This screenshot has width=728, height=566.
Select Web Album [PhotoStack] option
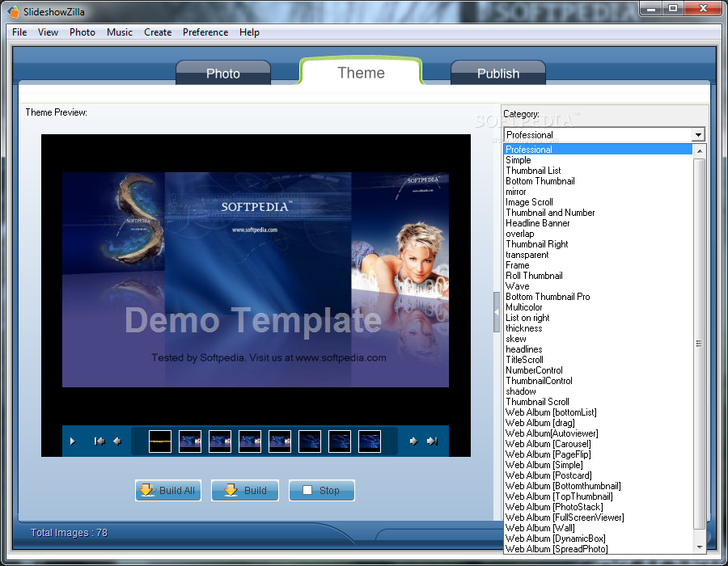pos(598,507)
